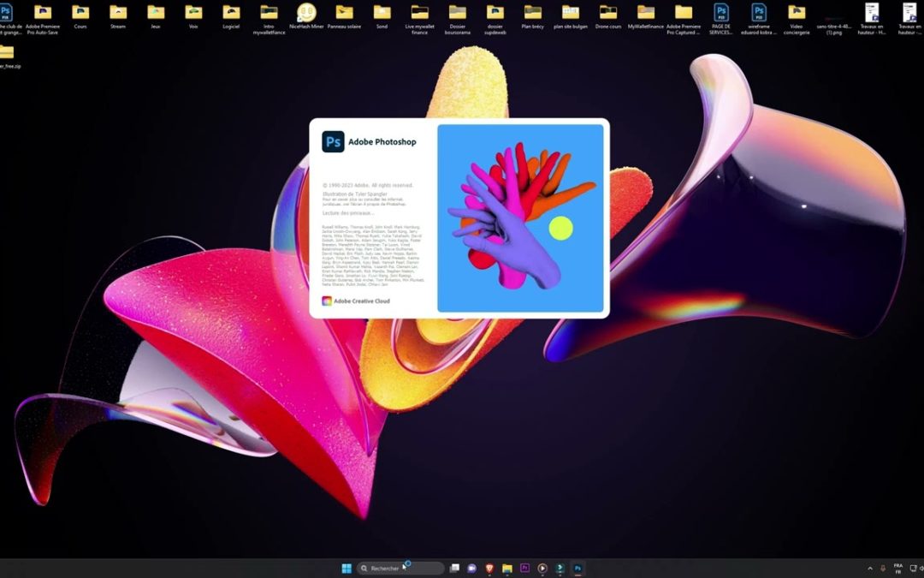This screenshot has height=578, width=924.
Task: Select the PAGE DE SERVICES PSD file
Action: click(720, 18)
